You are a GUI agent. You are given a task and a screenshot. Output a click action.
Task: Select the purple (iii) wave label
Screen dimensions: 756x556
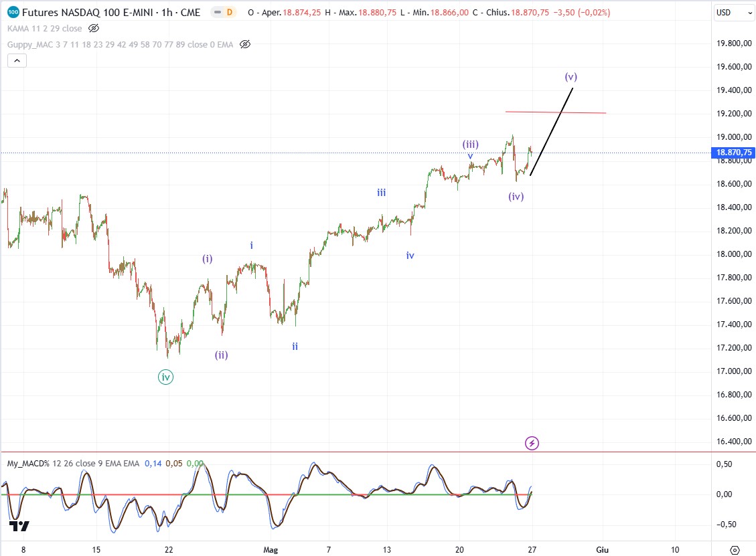coord(471,144)
